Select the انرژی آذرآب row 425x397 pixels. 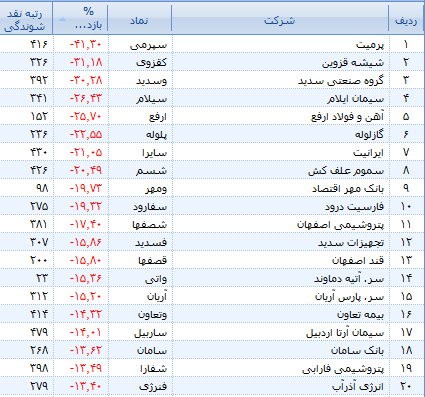coord(212,386)
